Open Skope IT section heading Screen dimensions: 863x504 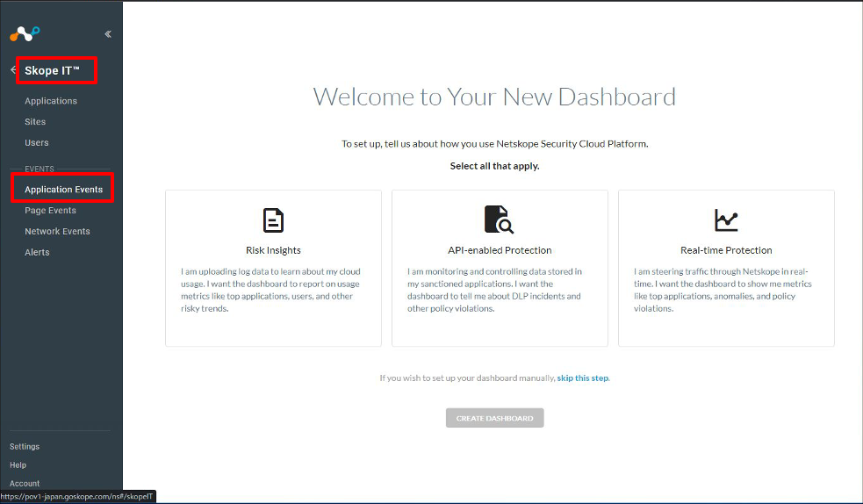[x=53, y=70]
